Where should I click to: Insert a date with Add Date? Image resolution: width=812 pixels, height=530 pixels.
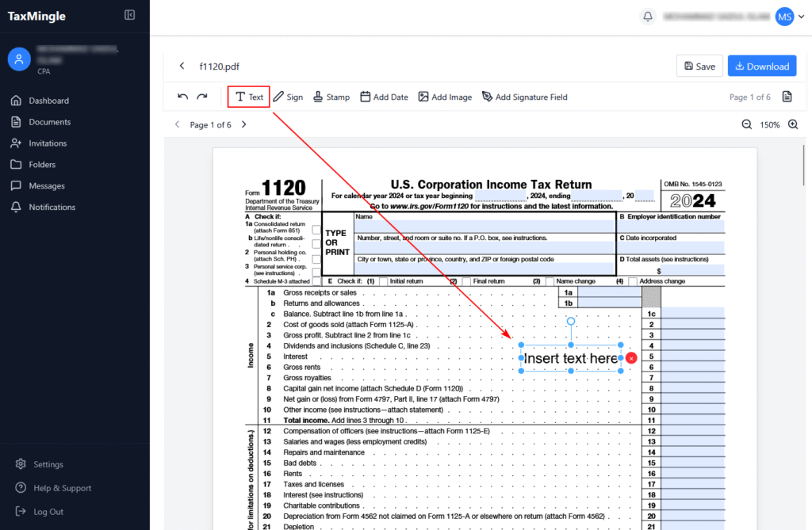(x=384, y=97)
